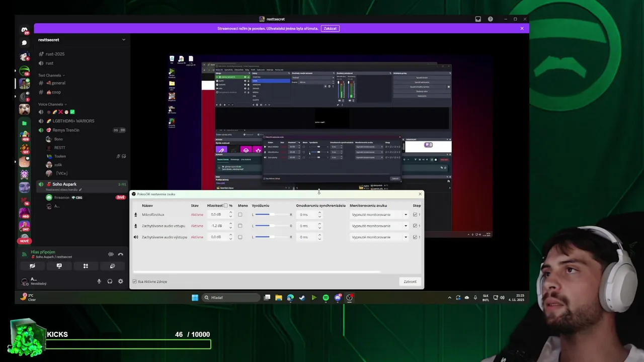Screen dimensions: 644x362
Task: Open monitoring dropdown for Zachytávanie audio vstupu
Action: [x=379, y=226]
